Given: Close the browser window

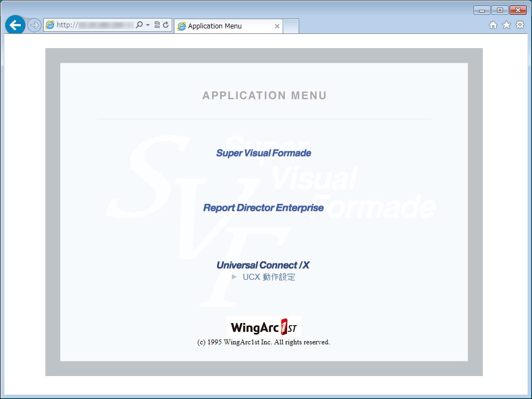Looking at the screenshot, I should tap(518, 10).
